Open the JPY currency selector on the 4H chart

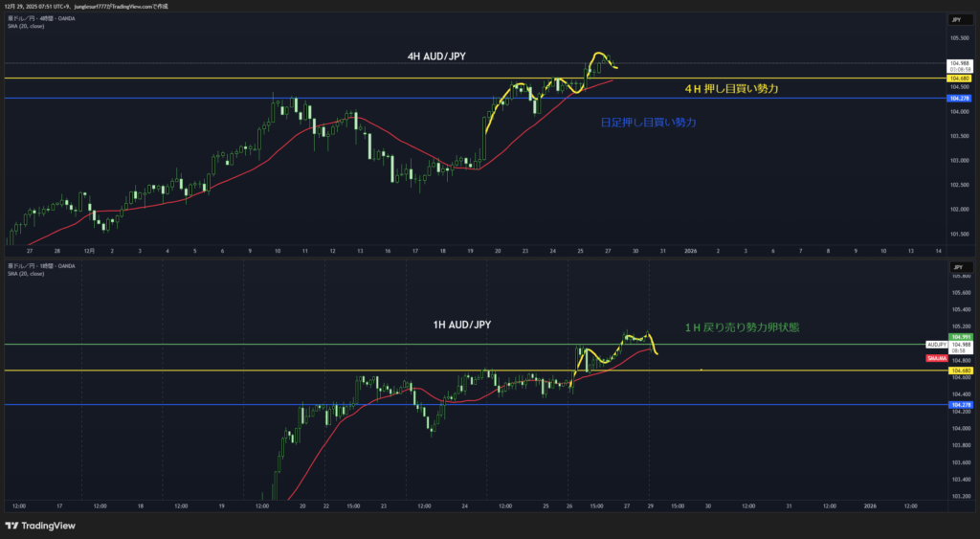tap(957, 19)
